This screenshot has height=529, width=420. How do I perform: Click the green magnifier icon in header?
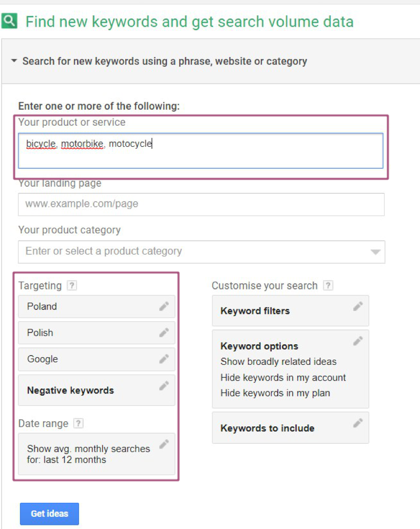tap(10, 21)
